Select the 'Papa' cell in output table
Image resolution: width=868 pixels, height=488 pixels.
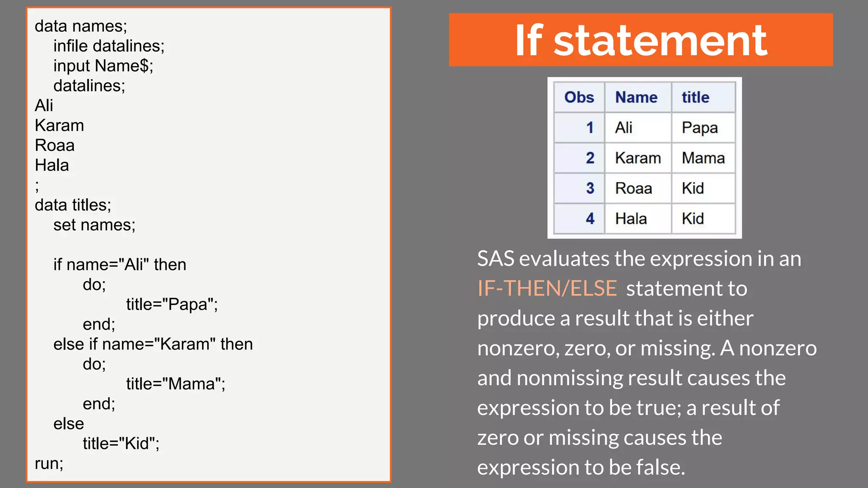(700, 128)
